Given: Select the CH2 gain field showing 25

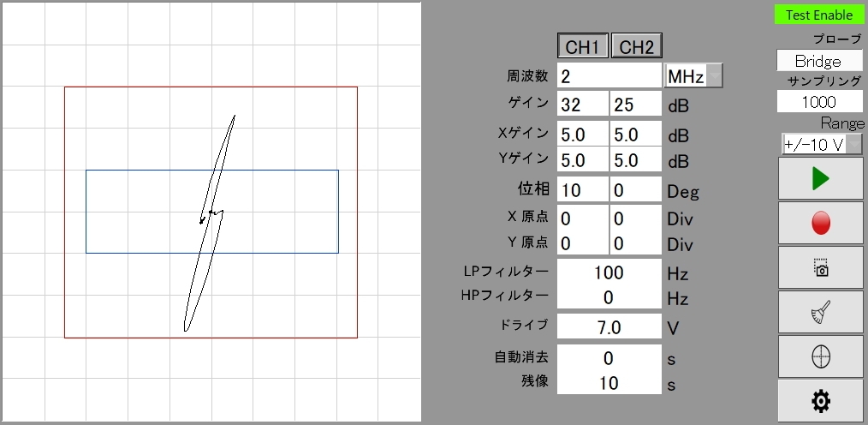Looking at the screenshot, I should (636, 105).
